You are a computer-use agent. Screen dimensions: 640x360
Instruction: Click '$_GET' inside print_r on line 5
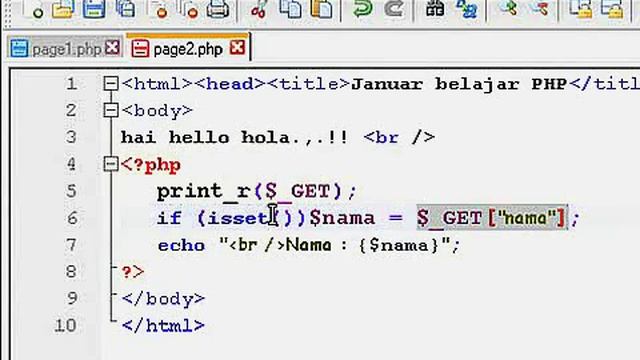click(297, 191)
